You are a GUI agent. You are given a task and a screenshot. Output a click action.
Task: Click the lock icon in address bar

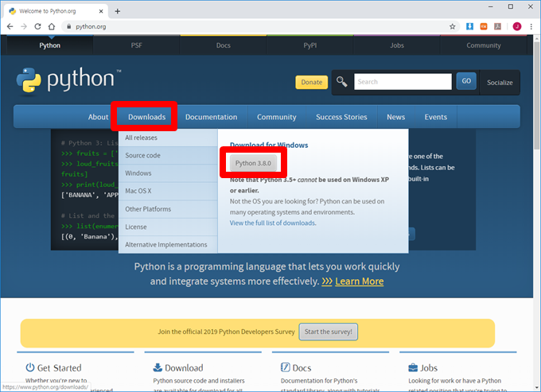tap(69, 26)
